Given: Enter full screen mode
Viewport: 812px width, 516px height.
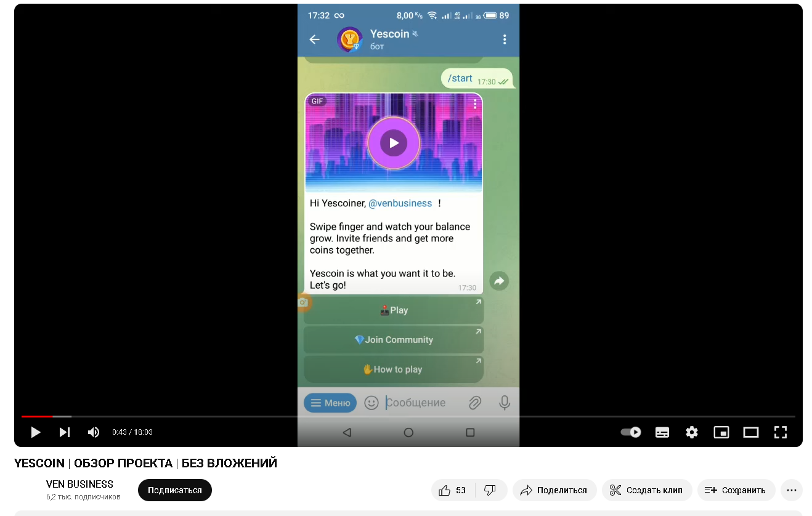Looking at the screenshot, I should [x=781, y=432].
